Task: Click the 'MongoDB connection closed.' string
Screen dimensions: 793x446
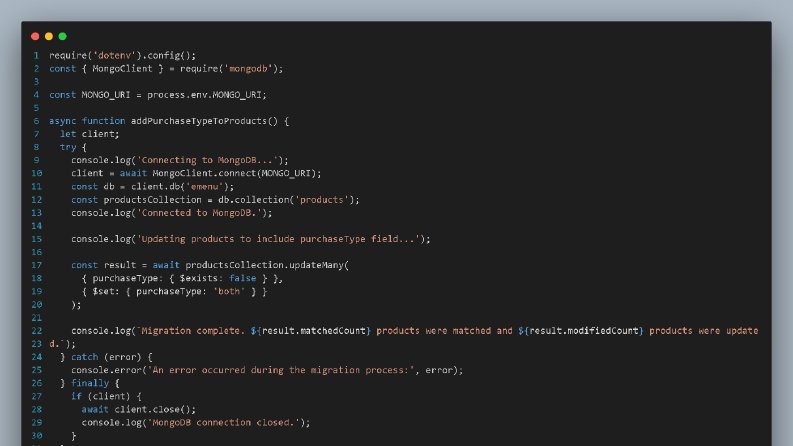Action: [224, 423]
